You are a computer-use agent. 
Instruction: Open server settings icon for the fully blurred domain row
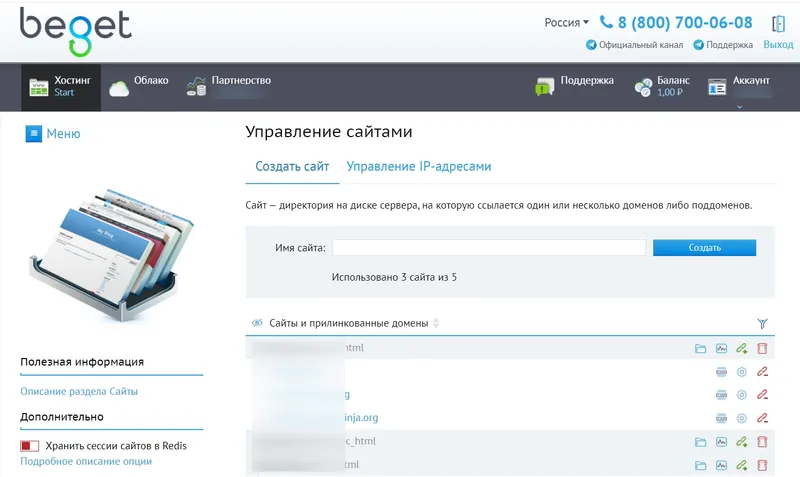pyautogui.click(x=721, y=372)
